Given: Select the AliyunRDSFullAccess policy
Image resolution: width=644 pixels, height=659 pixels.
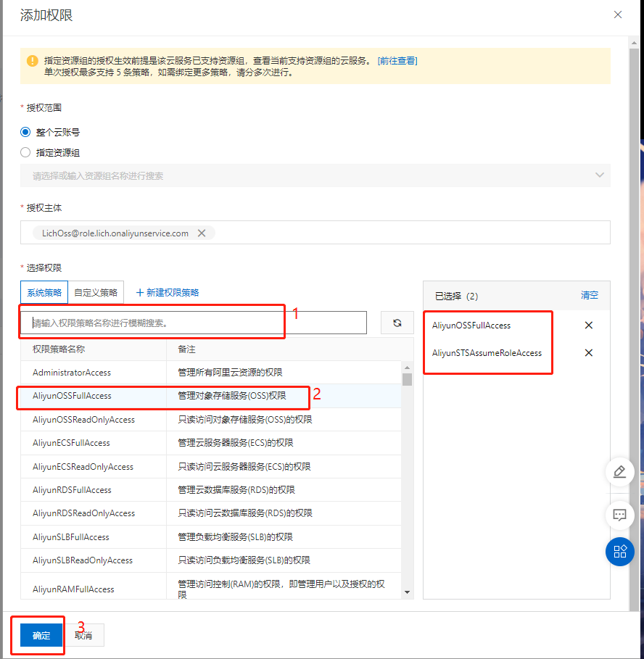Looking at the screenshot, I should pyautogui.click(x=210, y=490).
